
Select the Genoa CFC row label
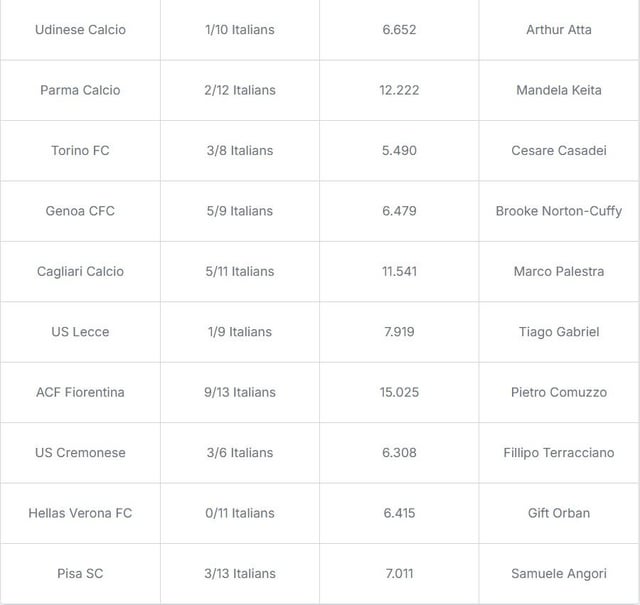(80, 211)
